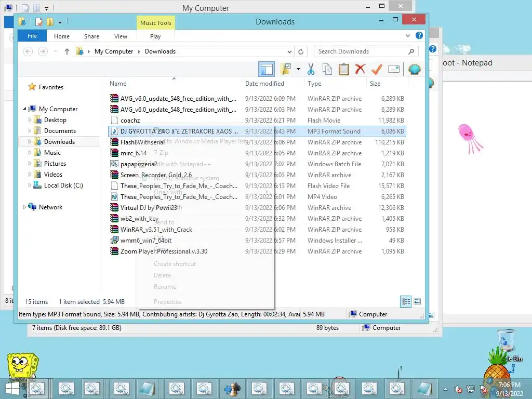The width and height of the screenshot is (532, 399).
Task: Expand the Local Disk (C:) node
Action: [x=30, y=185]
